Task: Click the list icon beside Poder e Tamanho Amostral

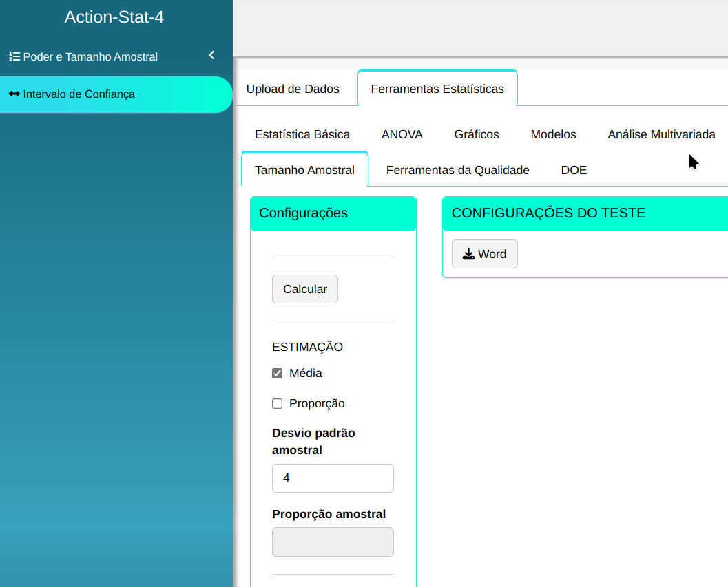Action: click(x=14, y=56)
